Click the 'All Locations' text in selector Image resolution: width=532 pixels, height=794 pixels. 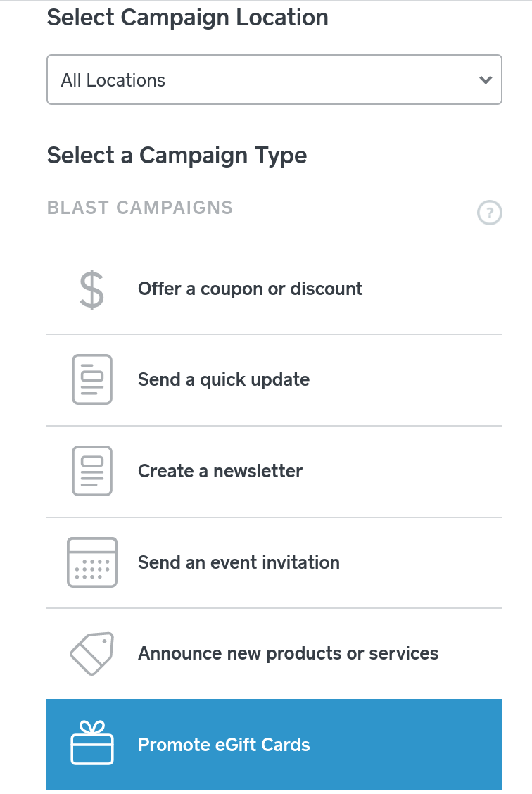(x=113, y=80)
